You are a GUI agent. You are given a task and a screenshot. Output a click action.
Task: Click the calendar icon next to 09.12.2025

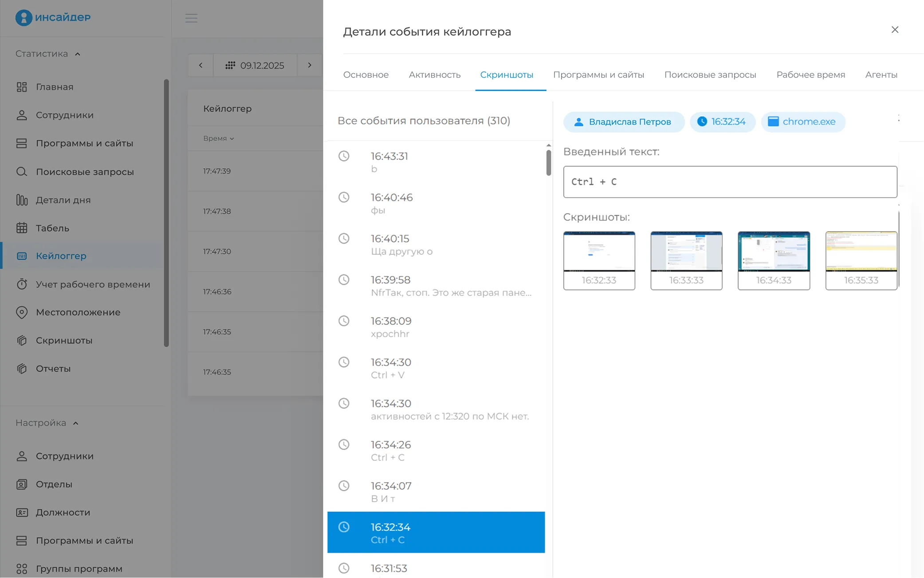point(230,66)
